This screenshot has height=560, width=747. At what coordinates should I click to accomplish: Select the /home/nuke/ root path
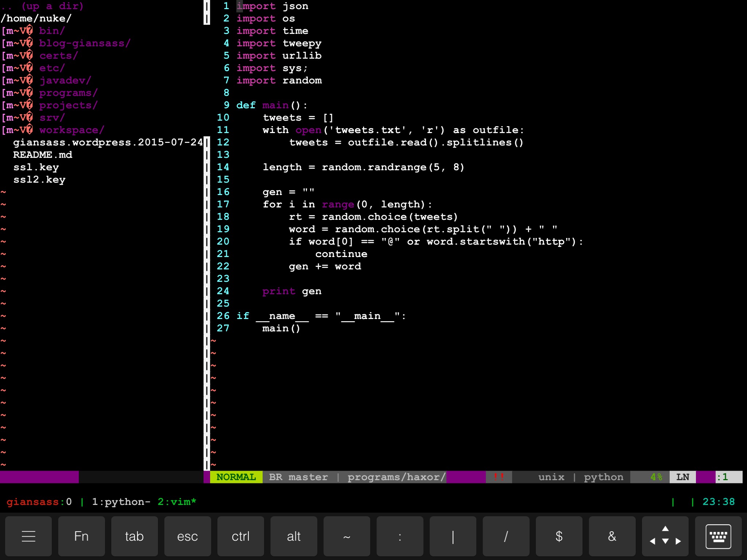click(x=36, y=19)
